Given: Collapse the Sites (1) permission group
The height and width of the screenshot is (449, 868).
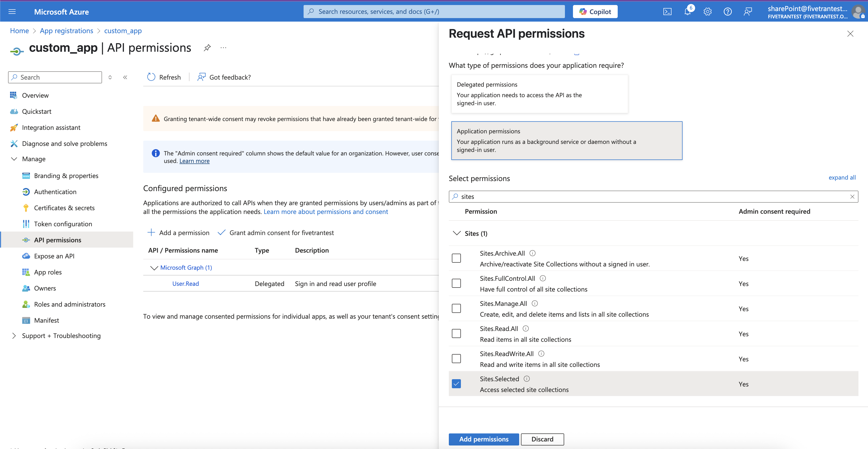Looking at the screenshot, I should 457,233.
